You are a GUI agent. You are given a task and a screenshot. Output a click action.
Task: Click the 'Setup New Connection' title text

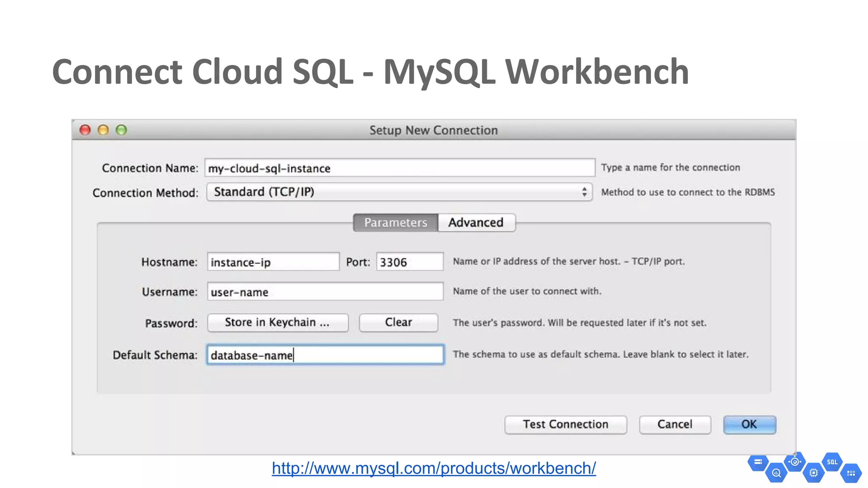click(x=434, y=130)
